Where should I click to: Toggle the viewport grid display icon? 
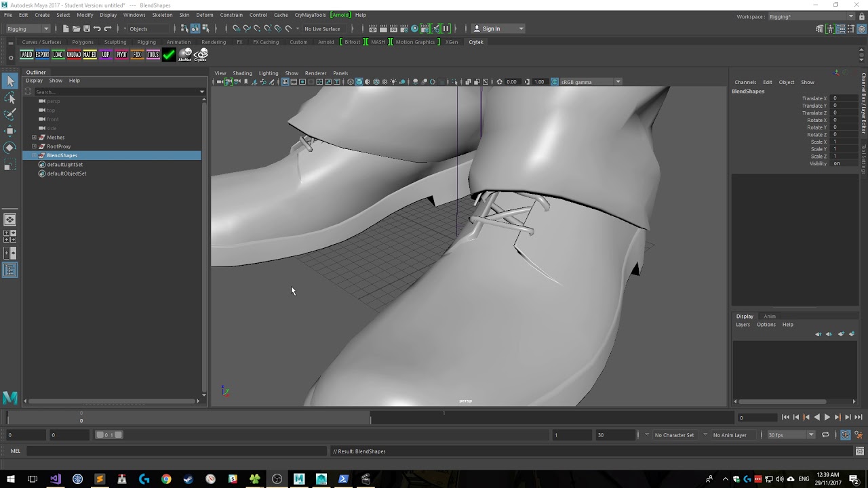tap(285, 82)
